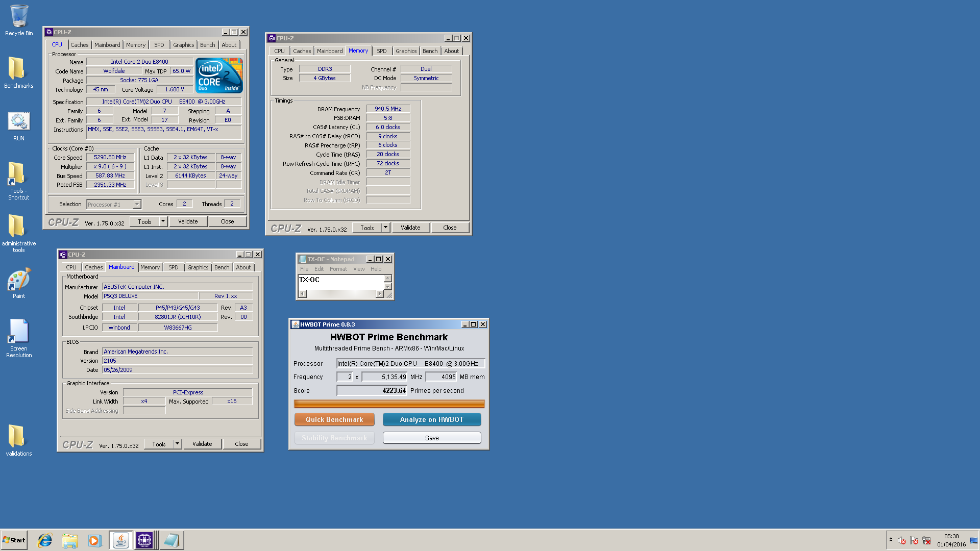Expand Tools dropdown arrow in Memory window

(386, 228)
